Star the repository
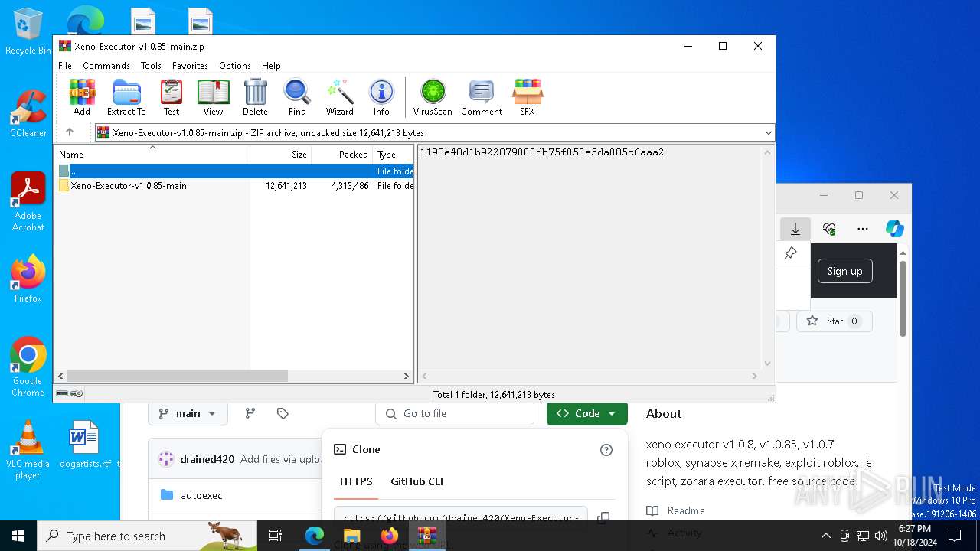 click(834, 321)
